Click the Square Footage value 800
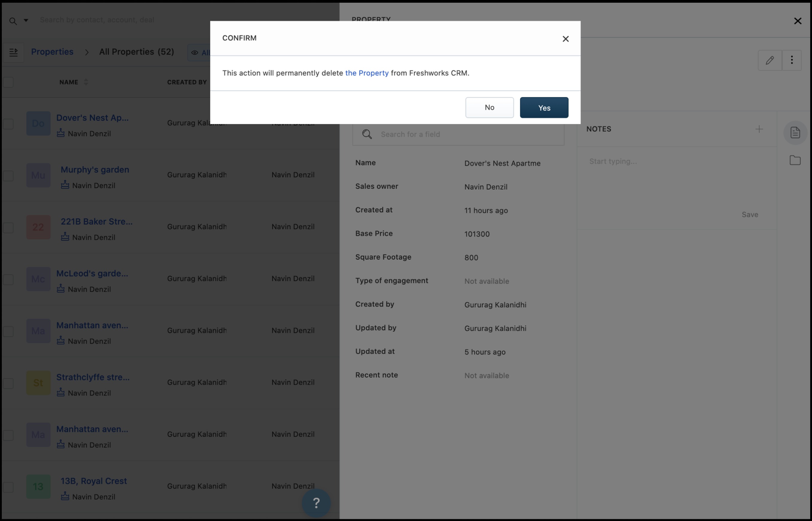This screenshot has width=812, height=521. [471, 258]
